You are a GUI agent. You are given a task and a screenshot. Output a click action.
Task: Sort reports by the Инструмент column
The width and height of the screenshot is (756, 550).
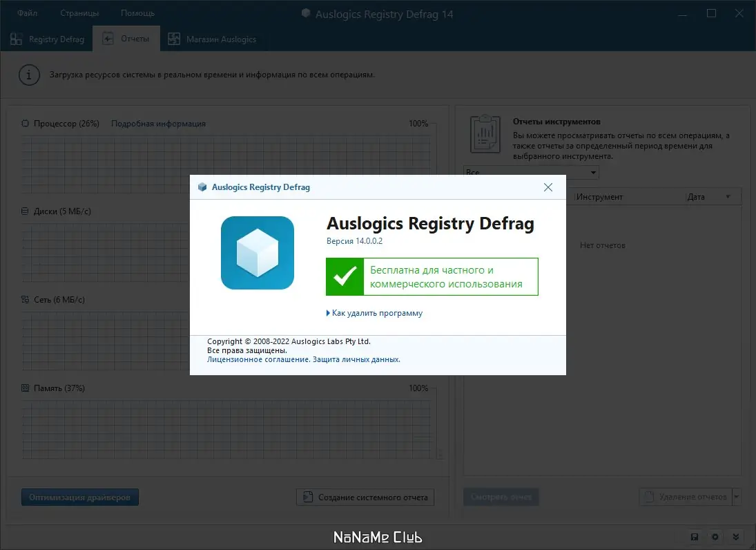(629, 197)
